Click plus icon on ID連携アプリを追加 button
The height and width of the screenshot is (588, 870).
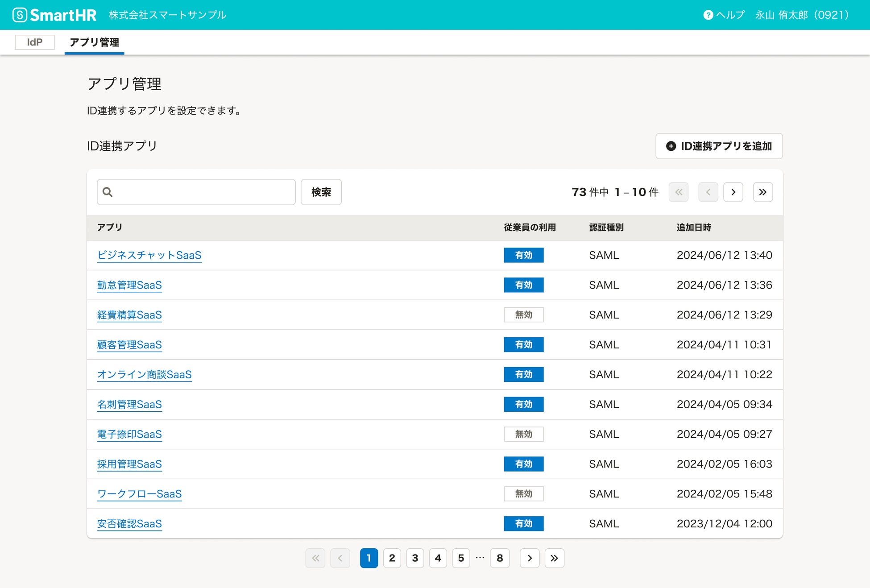click(x=671, y=146)
